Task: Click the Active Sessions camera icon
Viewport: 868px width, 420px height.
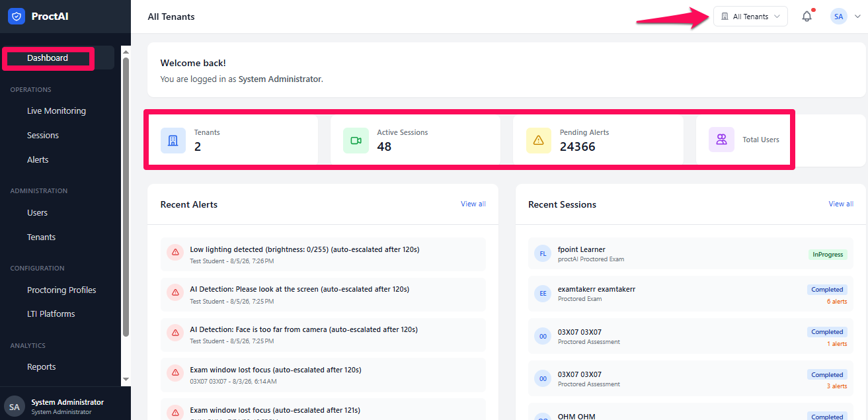Action: point(356,140)
